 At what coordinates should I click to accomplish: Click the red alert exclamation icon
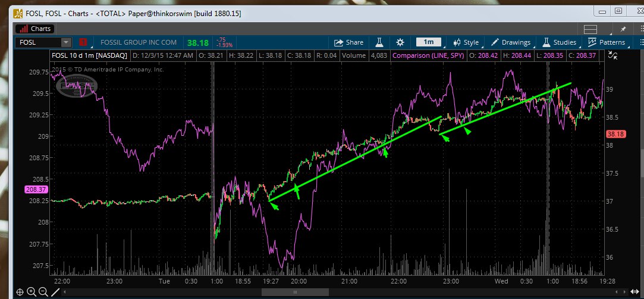pyautogui.click(x=83, y=42)
